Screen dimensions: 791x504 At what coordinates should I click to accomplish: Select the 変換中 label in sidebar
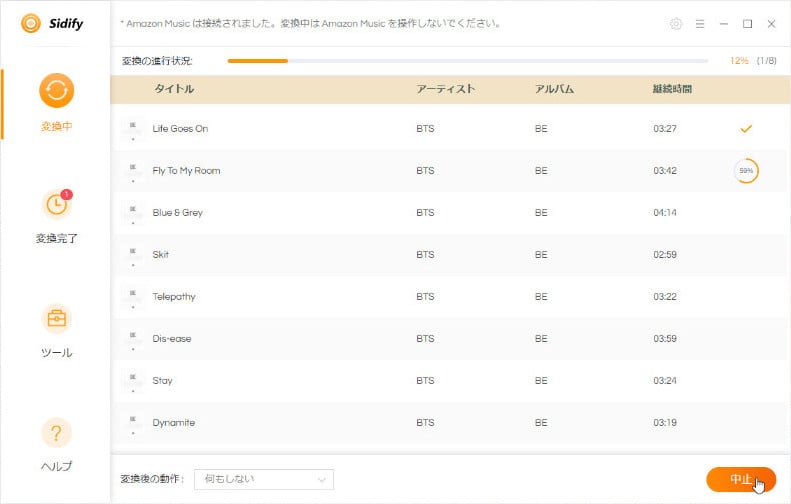[x=56, y=126]
